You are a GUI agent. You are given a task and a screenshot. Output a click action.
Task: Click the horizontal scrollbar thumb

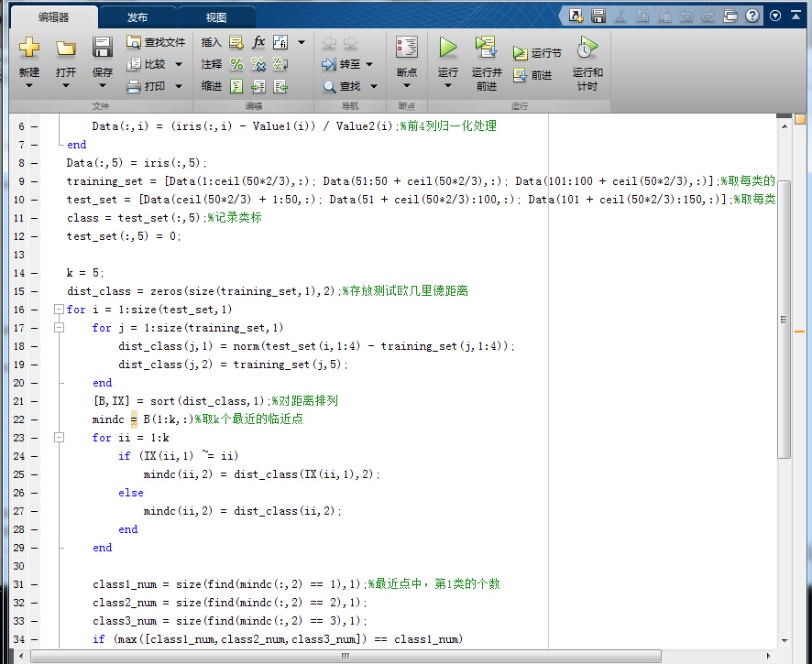pos(346,656)
